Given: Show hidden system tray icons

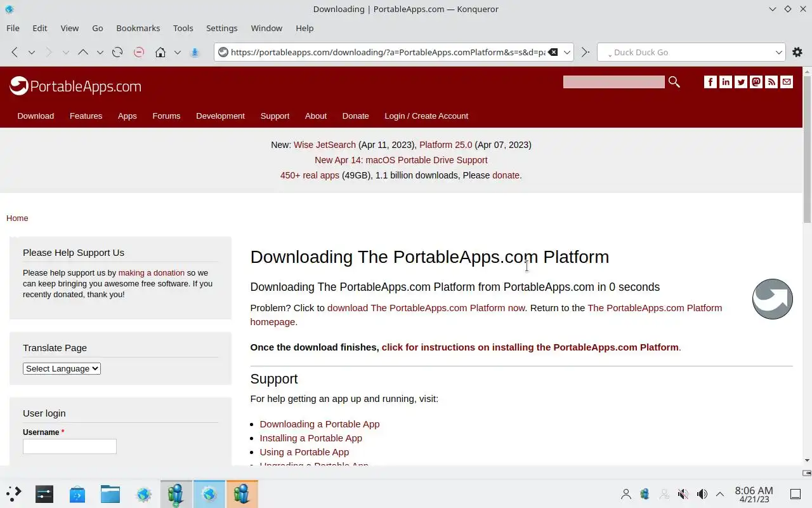Looking at the screenshot, I should click(720, 494).
